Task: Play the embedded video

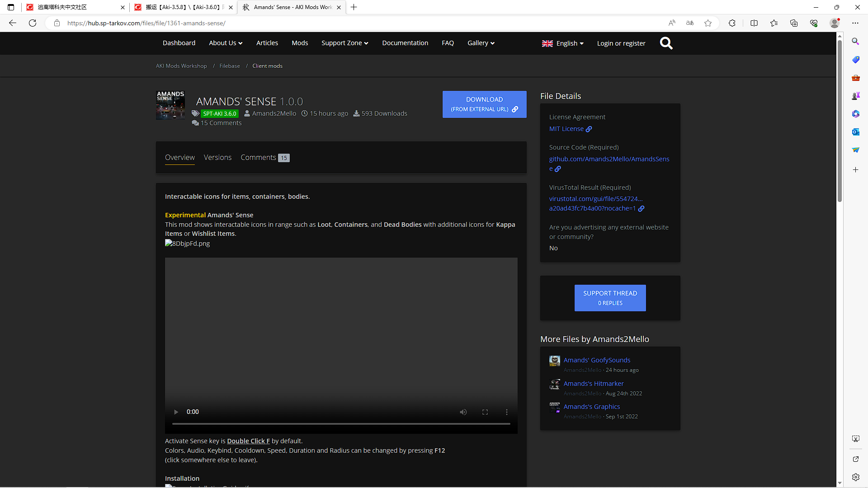Action: click(176, 412)
